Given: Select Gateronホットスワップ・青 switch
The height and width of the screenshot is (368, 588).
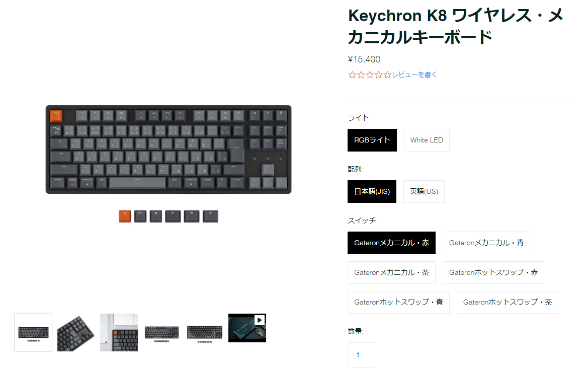Looking at the screenshot, I should pyautogui.click(x=399, y=303).
